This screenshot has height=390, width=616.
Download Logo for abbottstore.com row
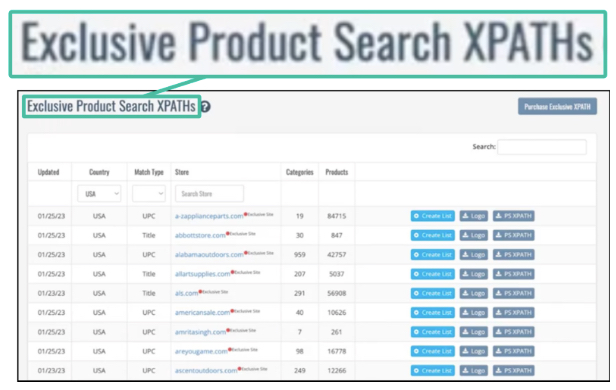pos(473,235)
